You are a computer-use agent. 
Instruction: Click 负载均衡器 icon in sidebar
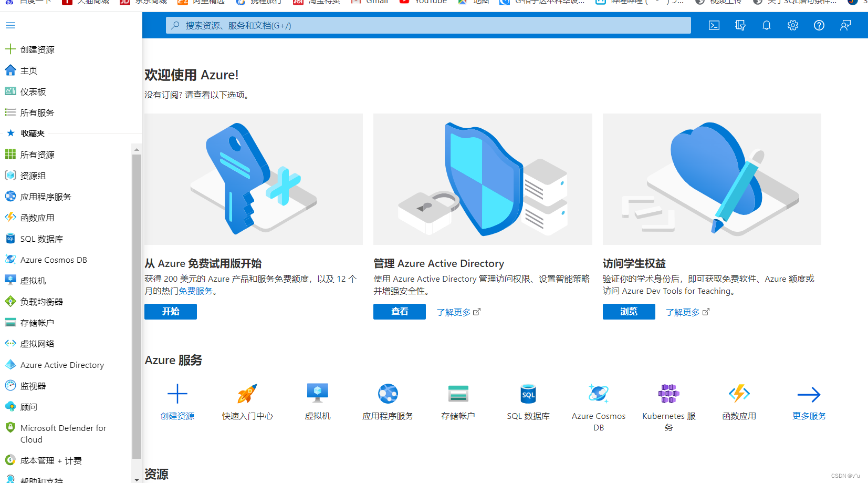tap(11, 301)
